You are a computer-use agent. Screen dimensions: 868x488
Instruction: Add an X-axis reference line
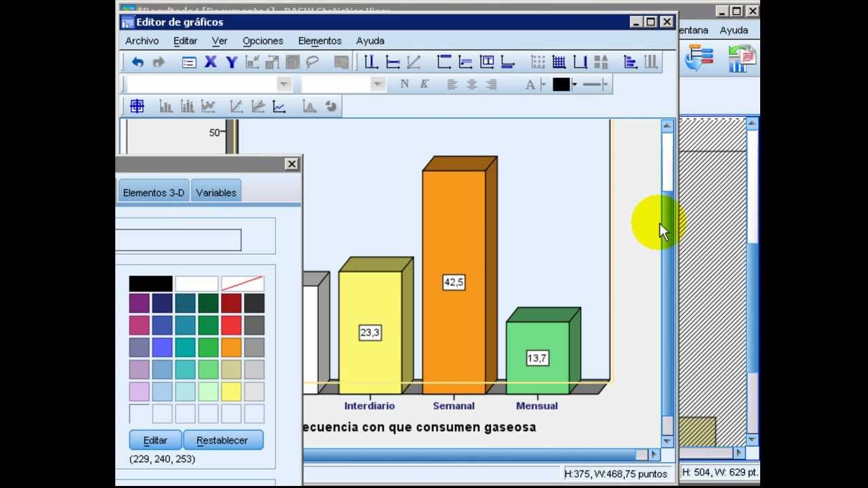point(371,62)
